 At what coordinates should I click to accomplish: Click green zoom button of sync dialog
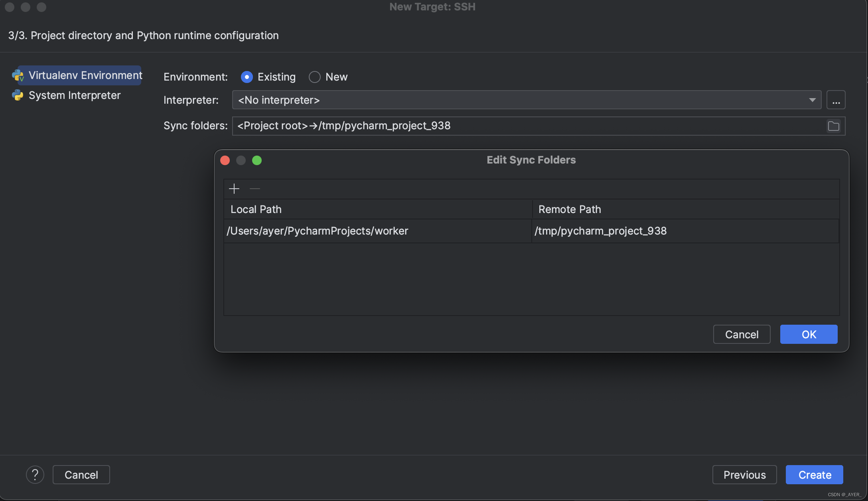pyautogui.click(x=257, y=160)
